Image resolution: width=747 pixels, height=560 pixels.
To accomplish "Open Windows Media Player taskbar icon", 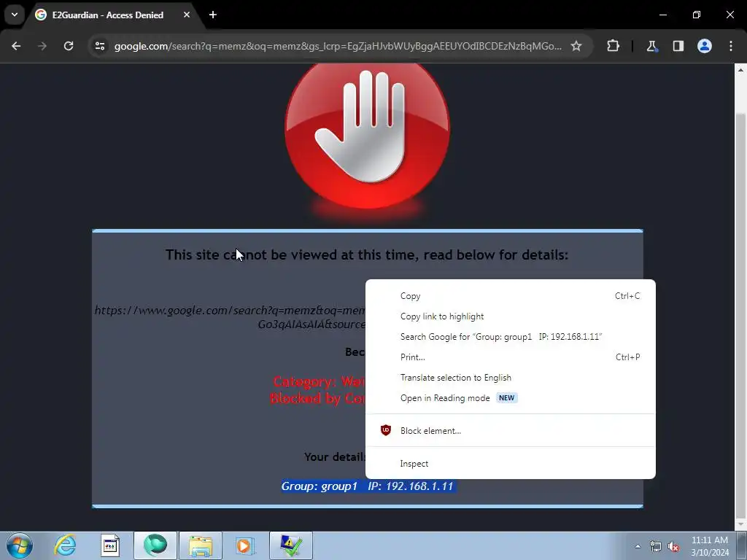I will pos(245,545).
